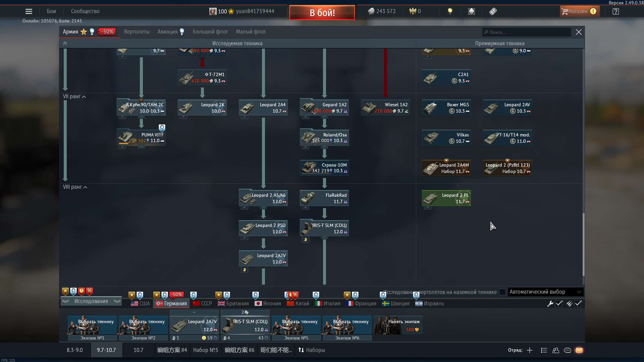
Task: Open the Автоматический выбор dropdown
Action: 545,292
